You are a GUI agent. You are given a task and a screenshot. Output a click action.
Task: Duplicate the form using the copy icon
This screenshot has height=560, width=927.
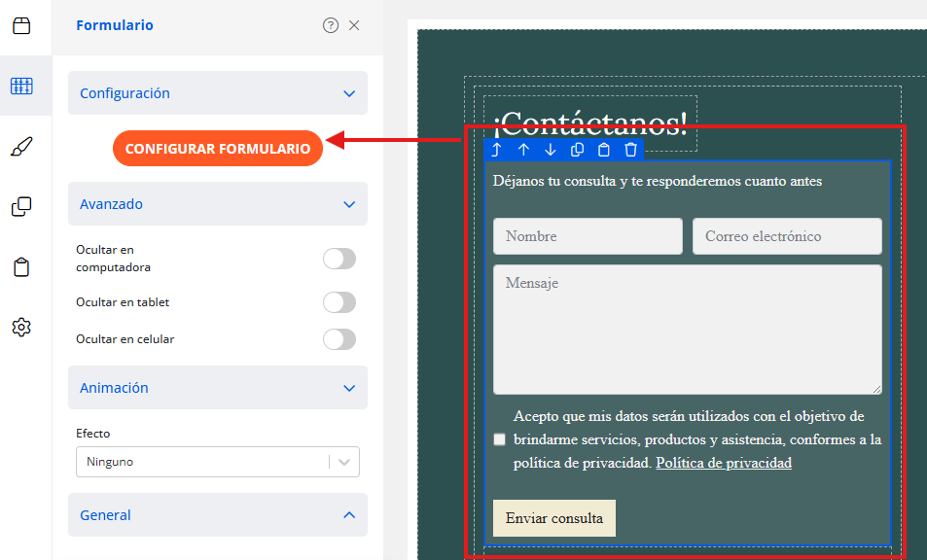pyautogui.click(x=577, y=150)
